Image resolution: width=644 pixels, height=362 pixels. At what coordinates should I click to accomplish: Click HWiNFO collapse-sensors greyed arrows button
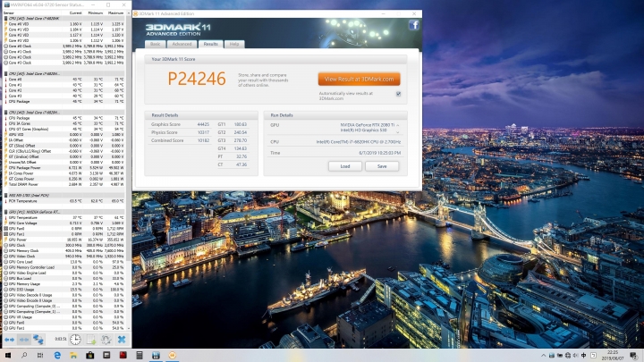click(x=24, y=340)
